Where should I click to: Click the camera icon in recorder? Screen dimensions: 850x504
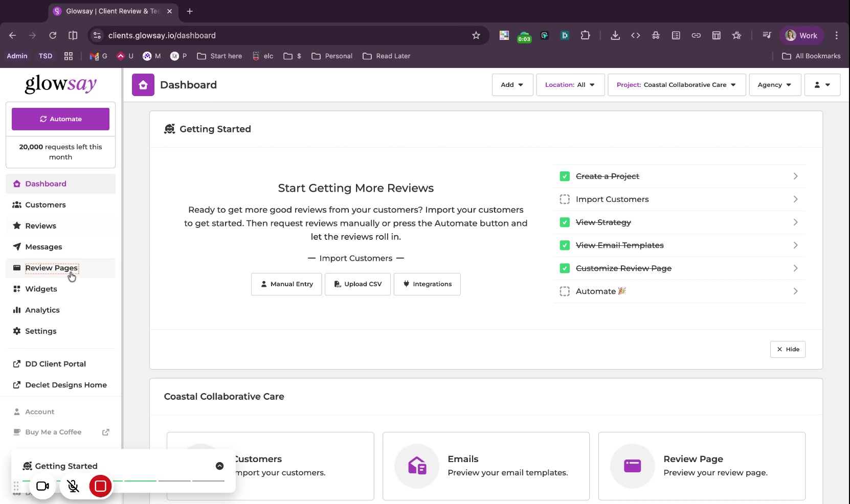point(42,486)
